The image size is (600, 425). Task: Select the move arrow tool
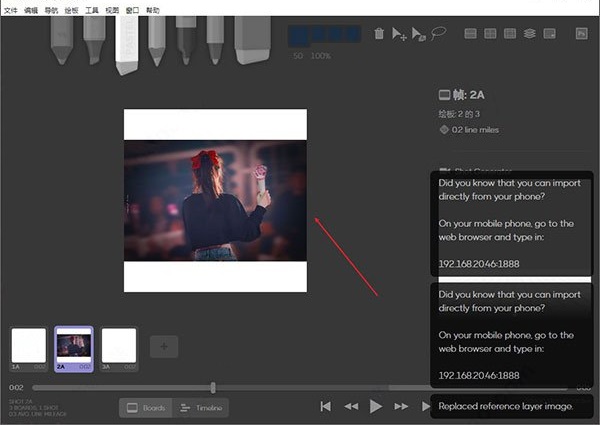(x=399, y=34)
